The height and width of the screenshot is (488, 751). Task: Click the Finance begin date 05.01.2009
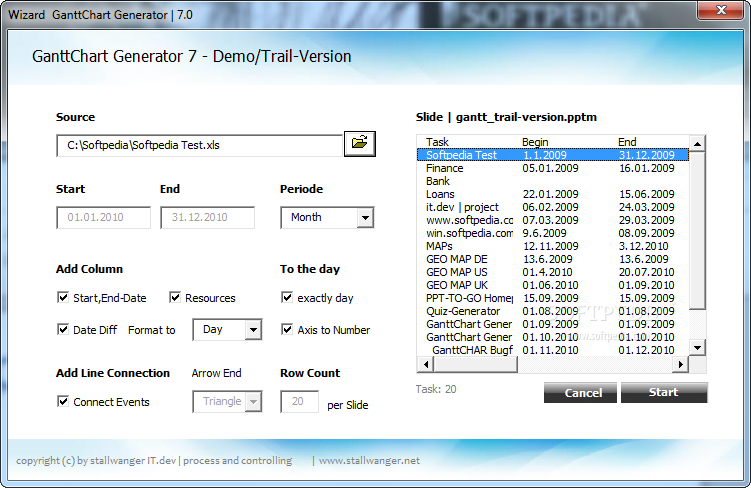pos(550,168)
